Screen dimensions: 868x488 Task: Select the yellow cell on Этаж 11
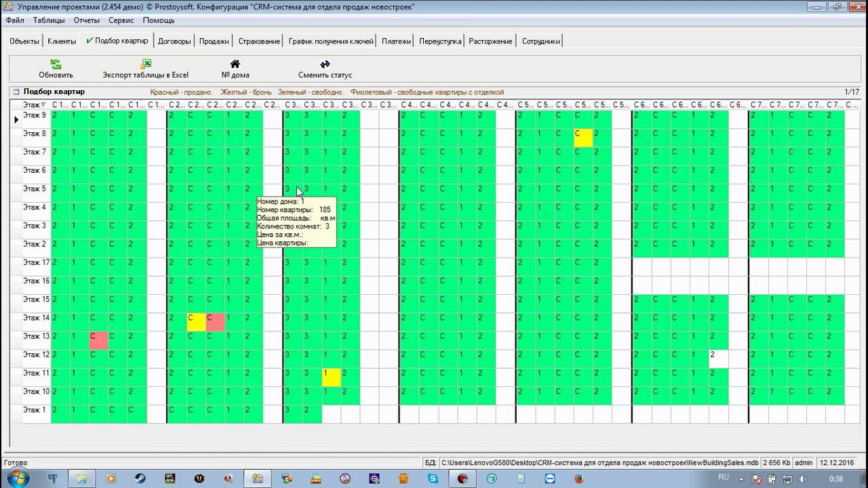pos(331,377)
